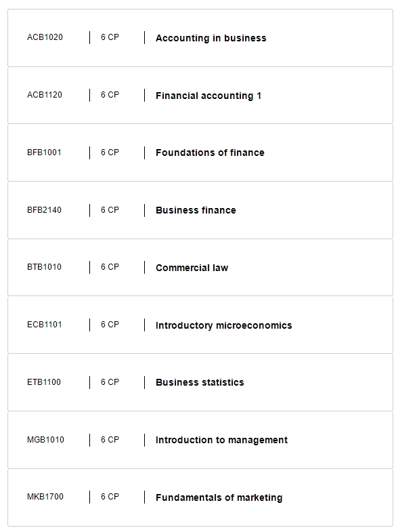Viewport: 398px width, 532px height.
Task: Open the Business statistics unit
Action: (200, 382)
